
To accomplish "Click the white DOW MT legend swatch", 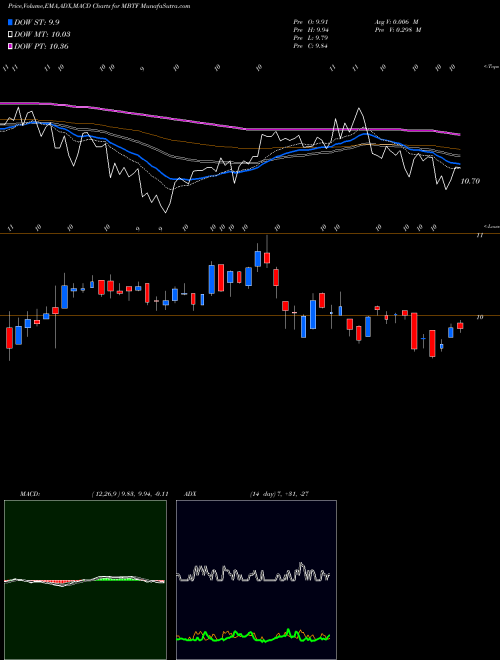I will click(11, 35).
